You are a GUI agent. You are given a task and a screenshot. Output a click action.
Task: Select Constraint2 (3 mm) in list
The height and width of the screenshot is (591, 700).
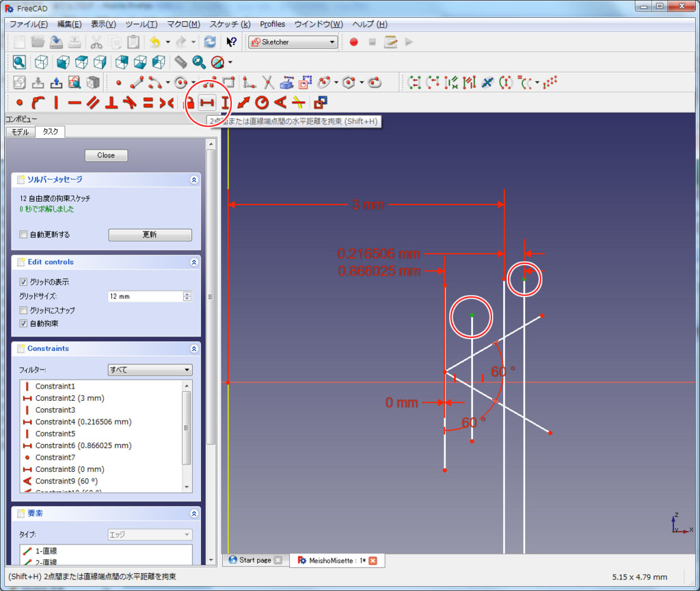[102, 398]
